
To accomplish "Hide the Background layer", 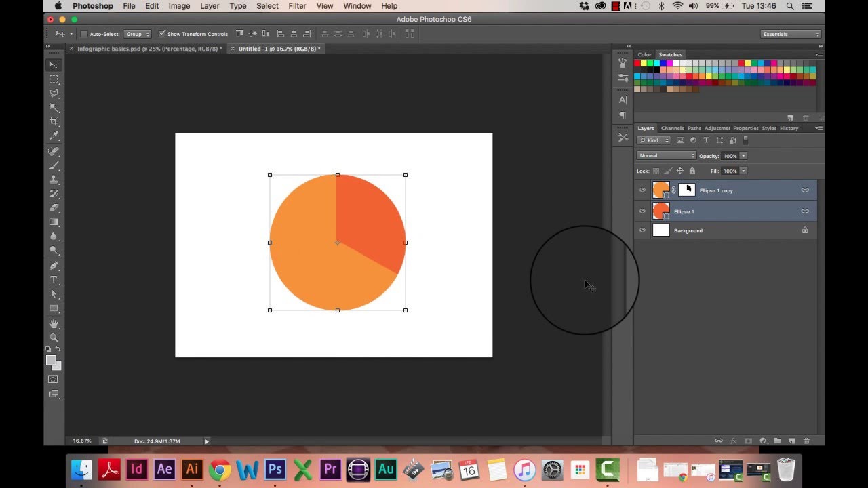I will pos(642,230).
